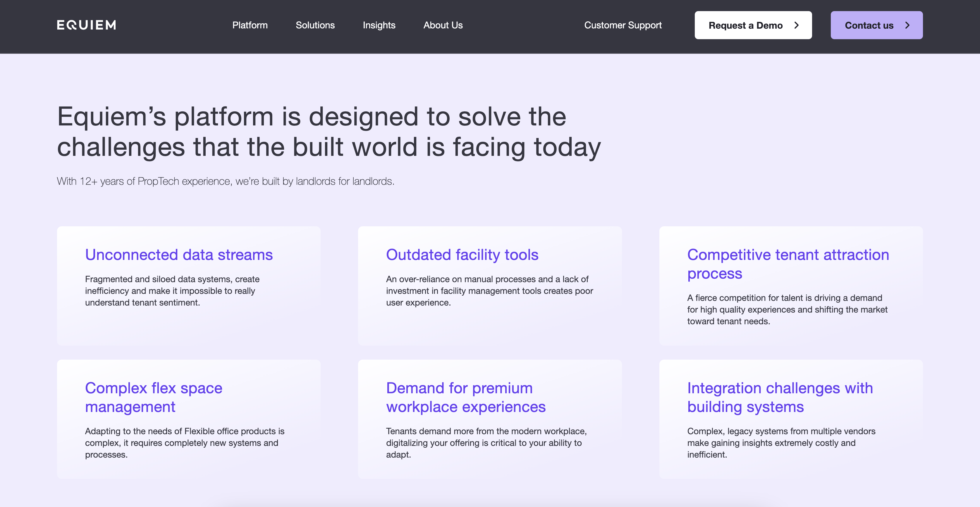Click the PropTech experience subtitle text

(225, 181)
